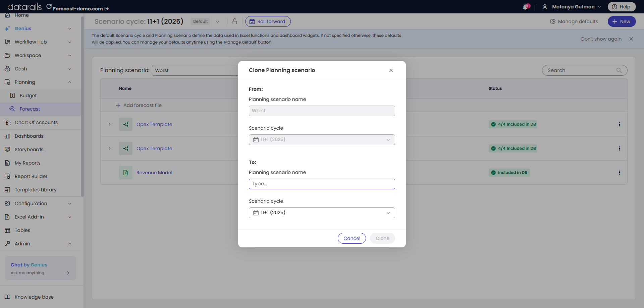Click the first Opex Template flow icon
This screenshot has width=644, height=308.
126,124
